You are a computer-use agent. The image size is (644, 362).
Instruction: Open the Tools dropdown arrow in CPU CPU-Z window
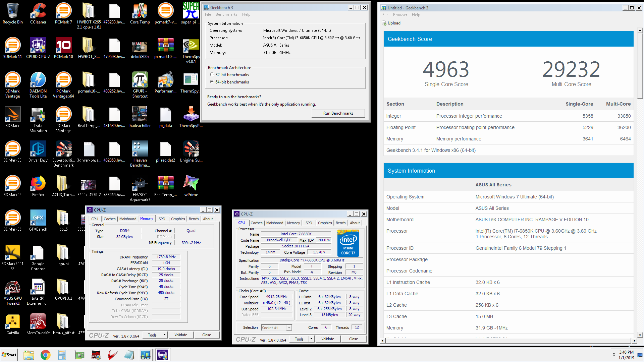pyautogui.click(x=311, y=339)
